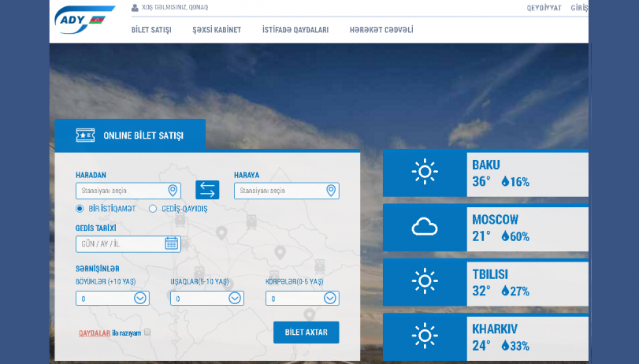Image resolution: width=639 pixels, height=364 pixels.
Task: Click the Moscow 21° temperature value
Action: pos(481,236)
